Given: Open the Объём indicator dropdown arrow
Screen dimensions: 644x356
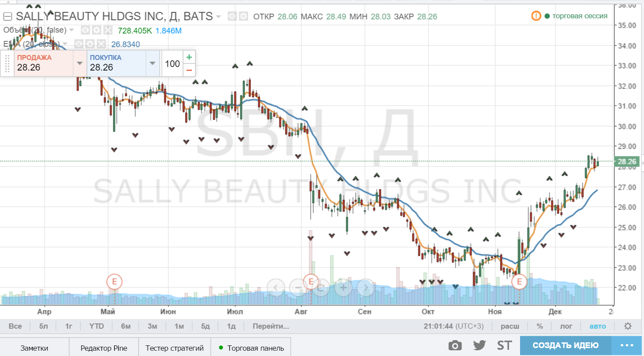Looking at the screenshot, I should point(72,30).
